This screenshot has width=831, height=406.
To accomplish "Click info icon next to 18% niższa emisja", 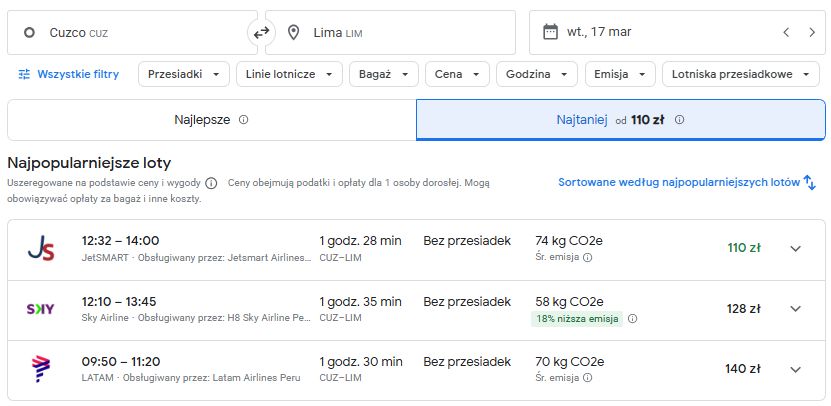I will [632, 319].
